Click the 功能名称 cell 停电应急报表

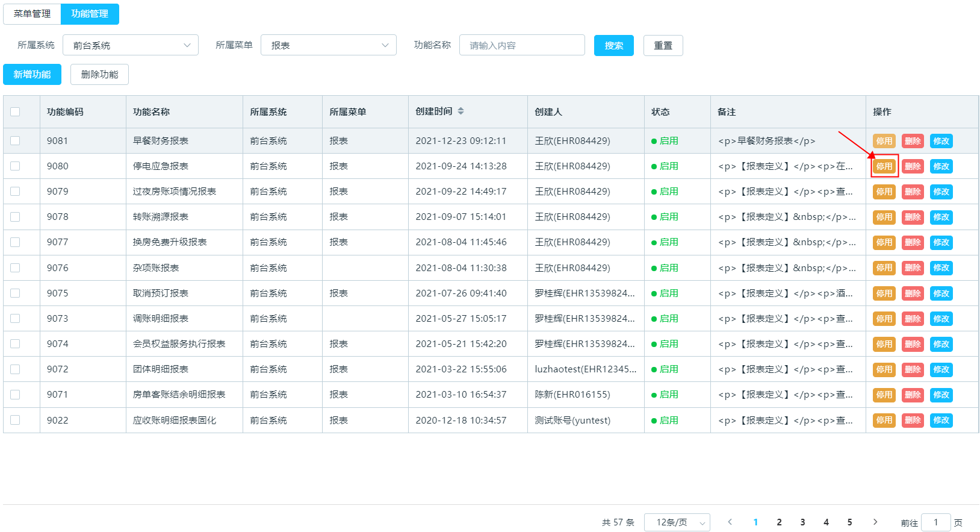[161, 166]
